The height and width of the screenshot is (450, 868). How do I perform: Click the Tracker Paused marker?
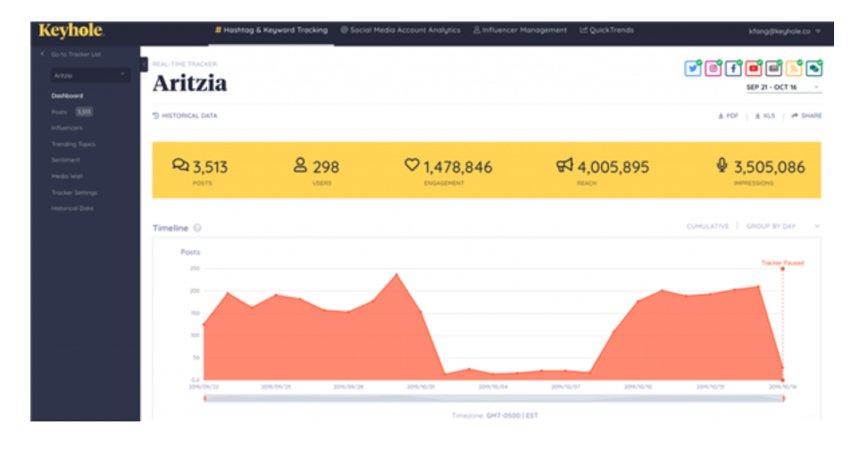click(783, 262)
